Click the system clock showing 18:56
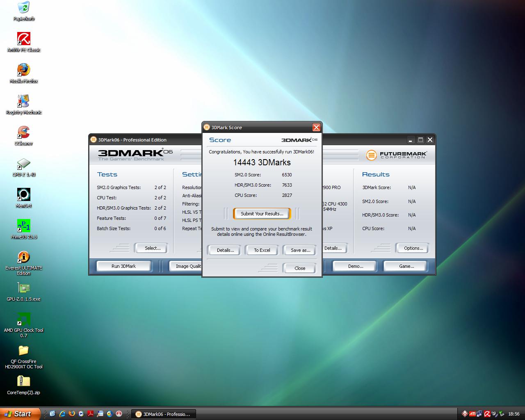 514,414
